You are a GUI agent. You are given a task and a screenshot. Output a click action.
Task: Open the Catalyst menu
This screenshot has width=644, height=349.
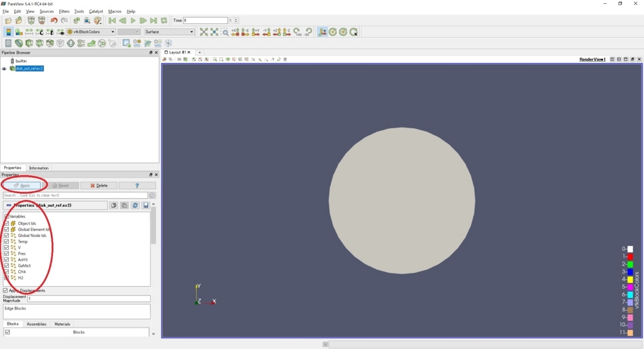coord(96,11)
